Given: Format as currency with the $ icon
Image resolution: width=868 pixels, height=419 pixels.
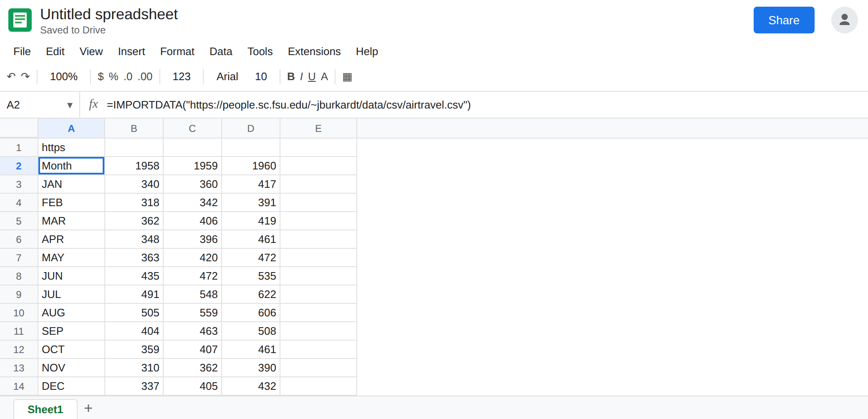Looking at the screenshot, I should [101, 76].
